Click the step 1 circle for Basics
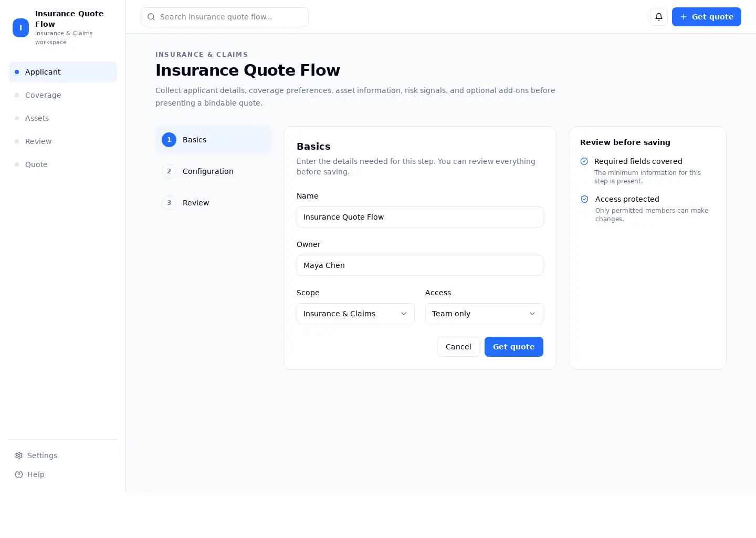This screenshot has width=756, height=538. pos(169,140)
